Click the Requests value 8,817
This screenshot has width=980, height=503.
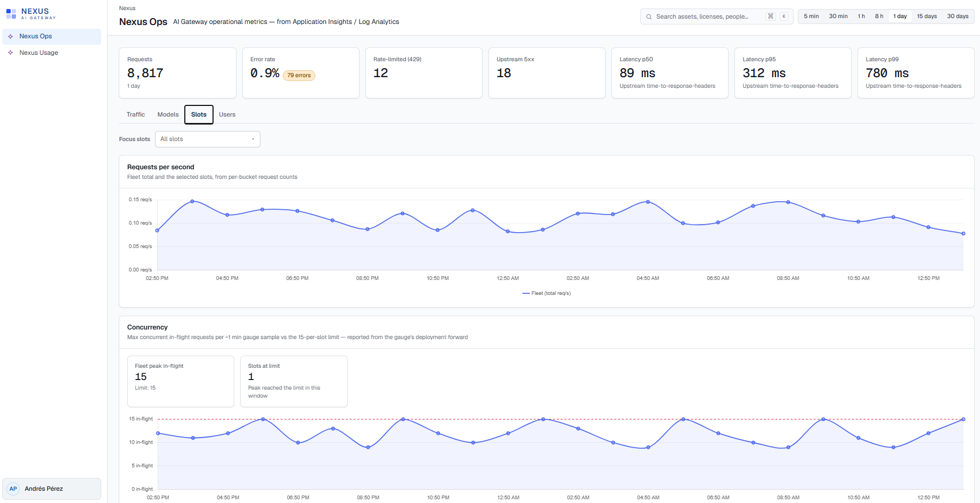coord(145,73)
